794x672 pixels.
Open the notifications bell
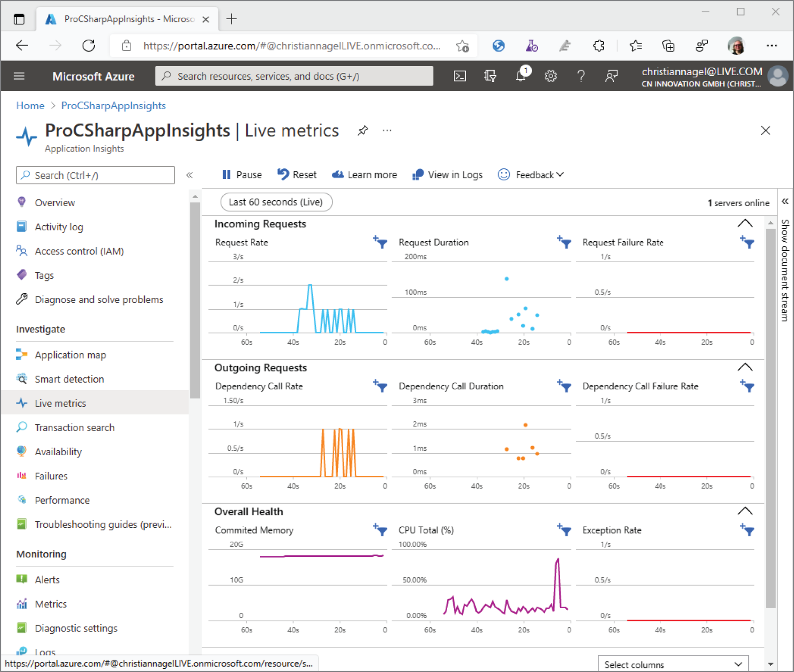[520, 76]
